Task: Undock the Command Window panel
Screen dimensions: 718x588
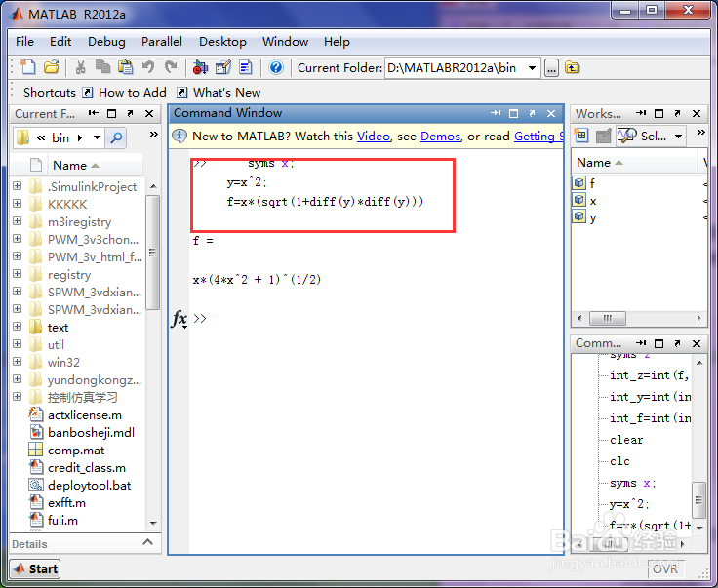Action: click(532, 113)
